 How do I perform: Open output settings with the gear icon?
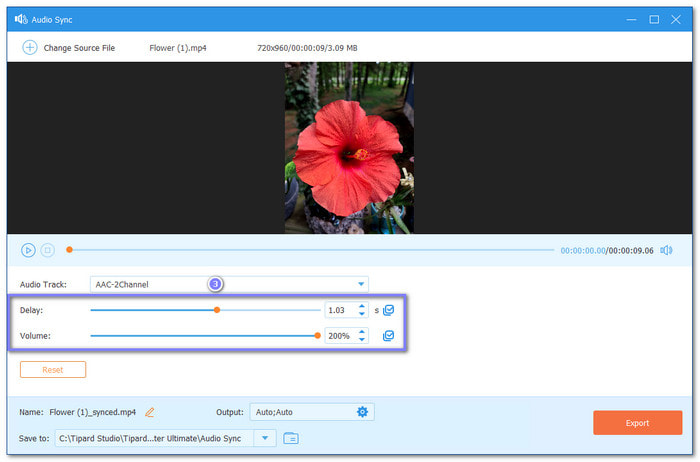click(x=362, y=412)
